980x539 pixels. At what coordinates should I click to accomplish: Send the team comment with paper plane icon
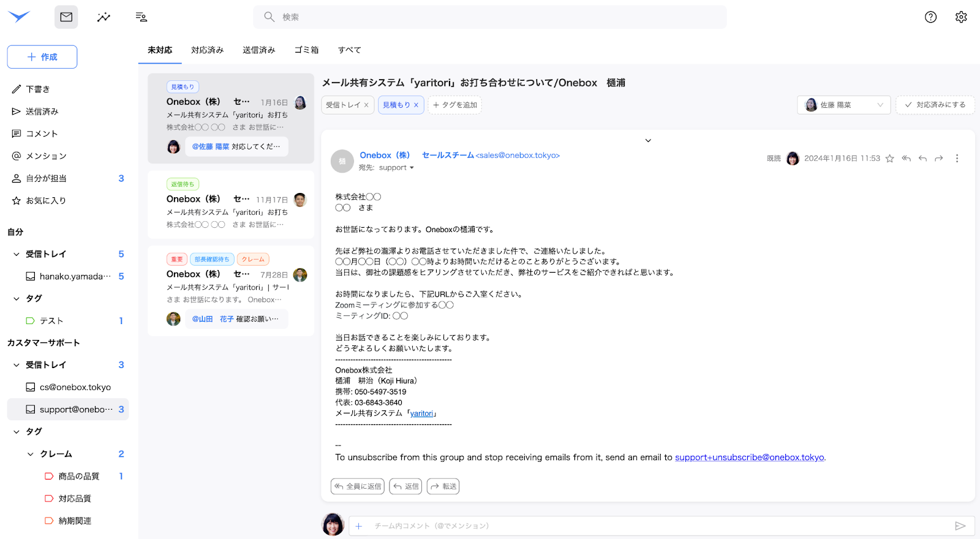pos(960,526)
